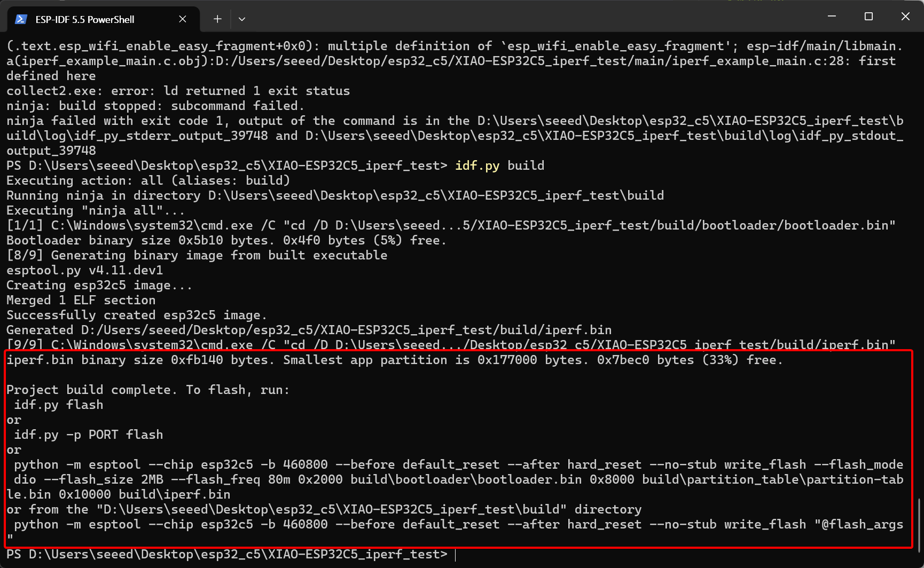Click "Successfully created esp32c5 image" text
924x568 pixels.
tap(136, 315)
